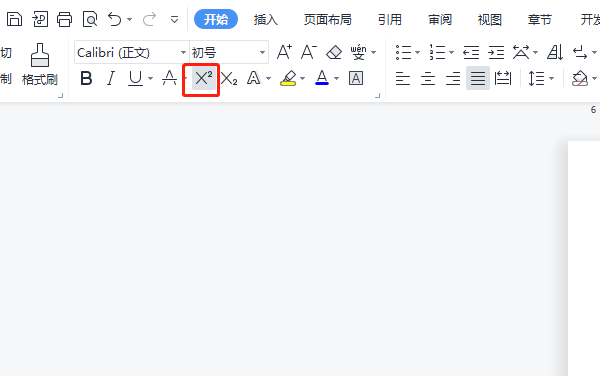This screenshot has width=600, height=376.
Task: Expand the quick access toolbar customize arrow
Action: [x=174, y=19]
